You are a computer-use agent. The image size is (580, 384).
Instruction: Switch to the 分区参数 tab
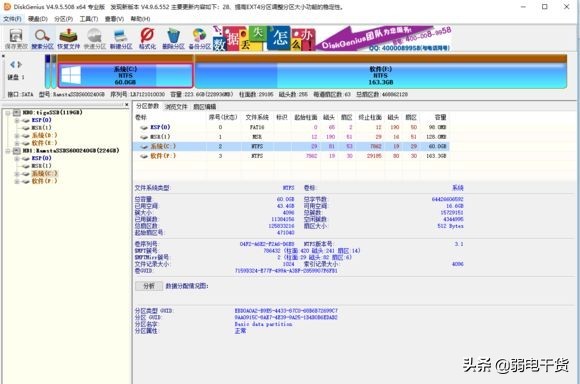(147, 106)
